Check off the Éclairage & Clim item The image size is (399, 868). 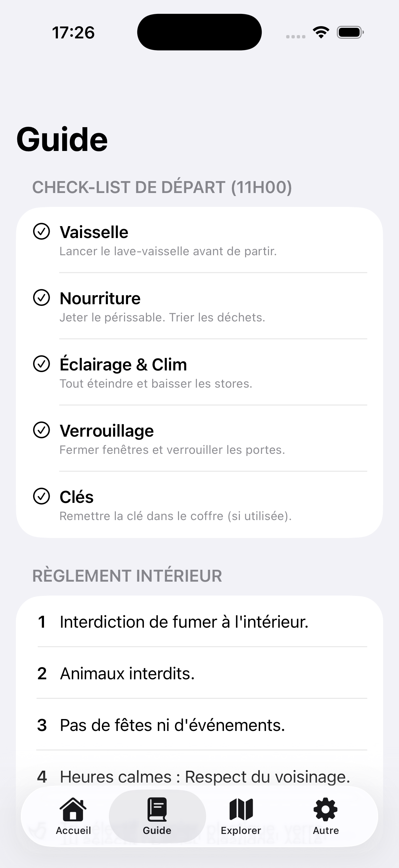[42, 364]
